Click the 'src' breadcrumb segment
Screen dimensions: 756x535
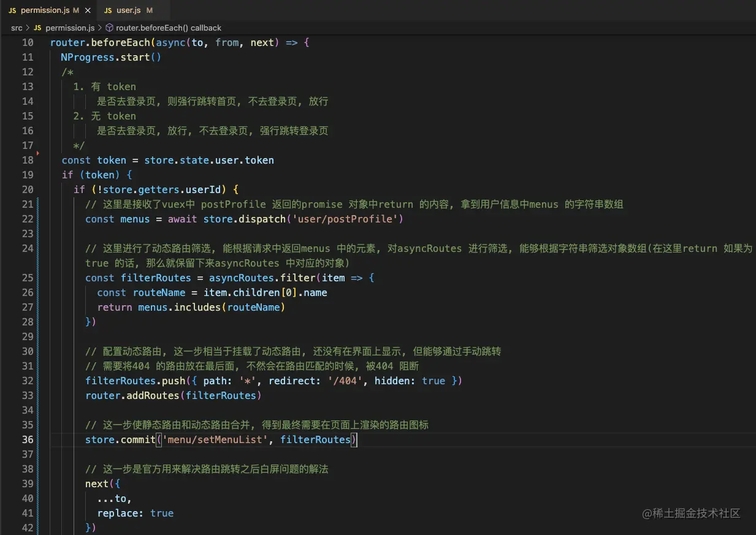pyautogui.click(x=17, y=28)
